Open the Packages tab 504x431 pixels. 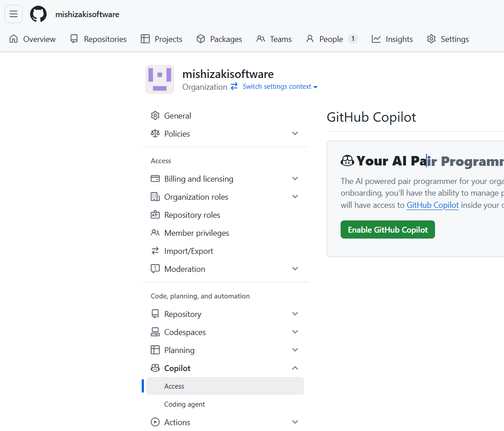[x=219, y=39]
